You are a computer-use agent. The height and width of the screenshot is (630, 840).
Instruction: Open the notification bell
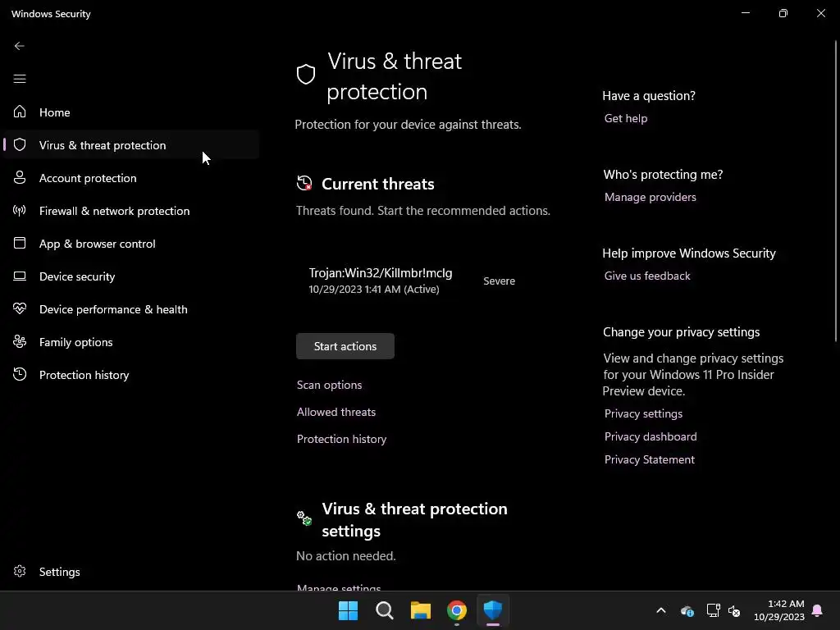817,610
